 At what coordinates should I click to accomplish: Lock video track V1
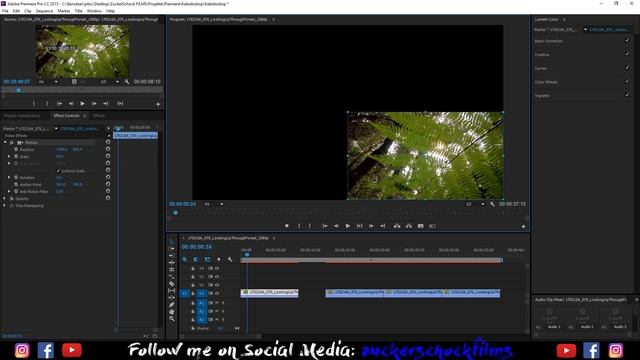193,293
